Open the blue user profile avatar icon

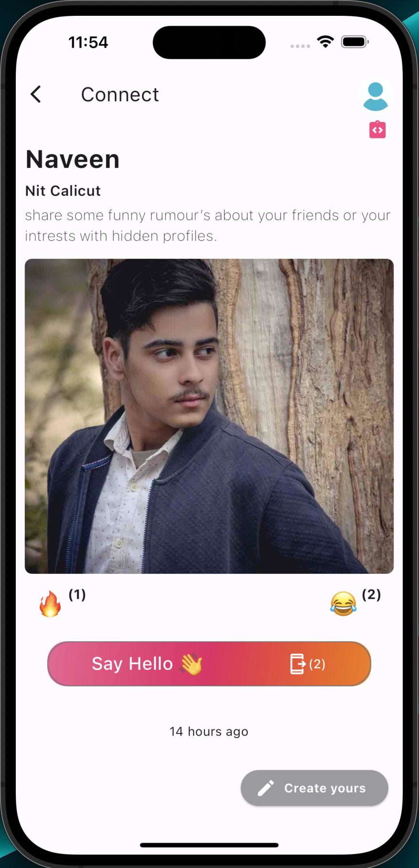pyautogui.click(x=375, y=96)
